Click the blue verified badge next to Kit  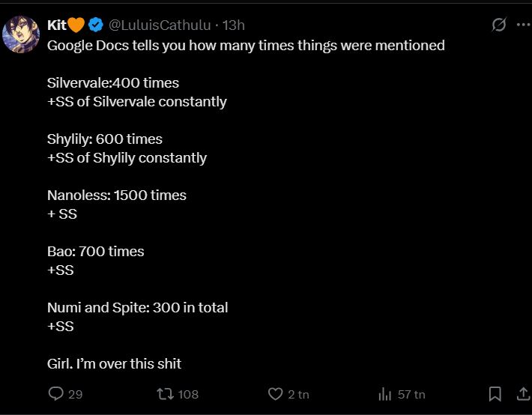coord(96,25)
